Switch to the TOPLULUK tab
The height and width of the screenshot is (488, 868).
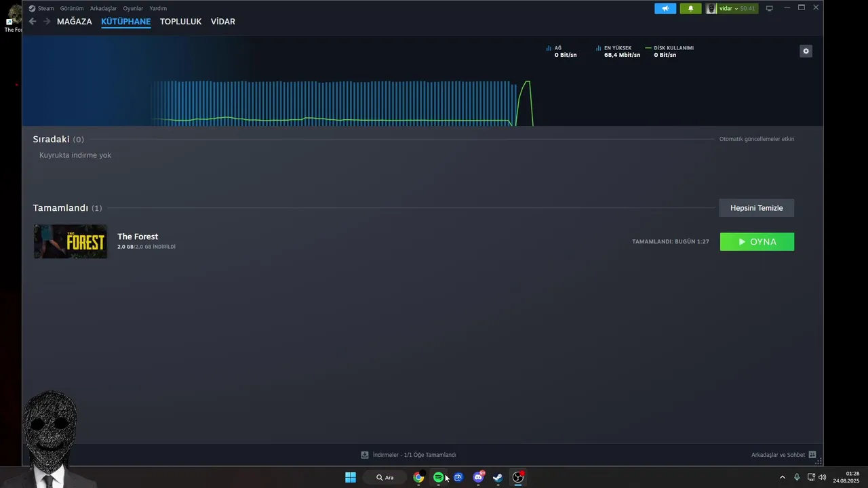pyautogui.click(x=181, y=22)
